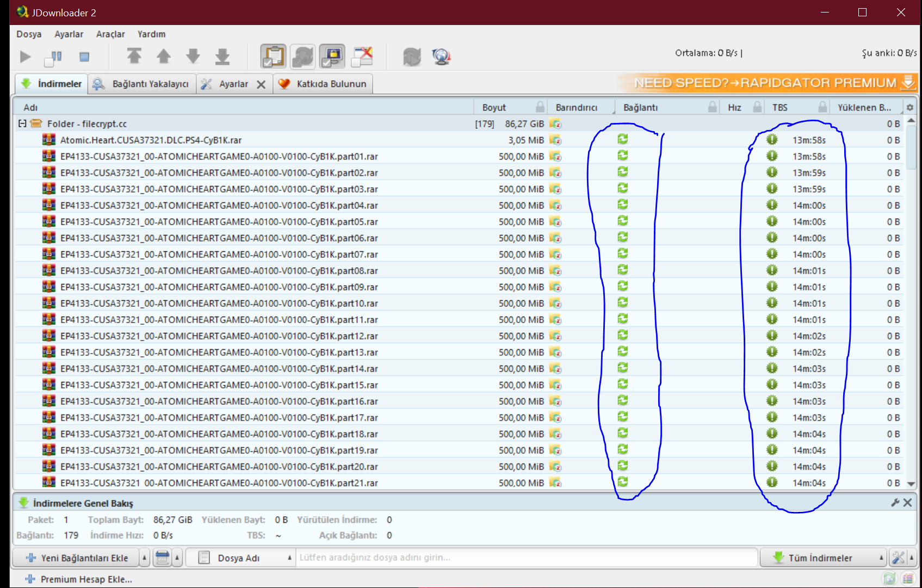Open the overview panel wrench settings
Screen dimensions: 922x588
click(895, 503)
